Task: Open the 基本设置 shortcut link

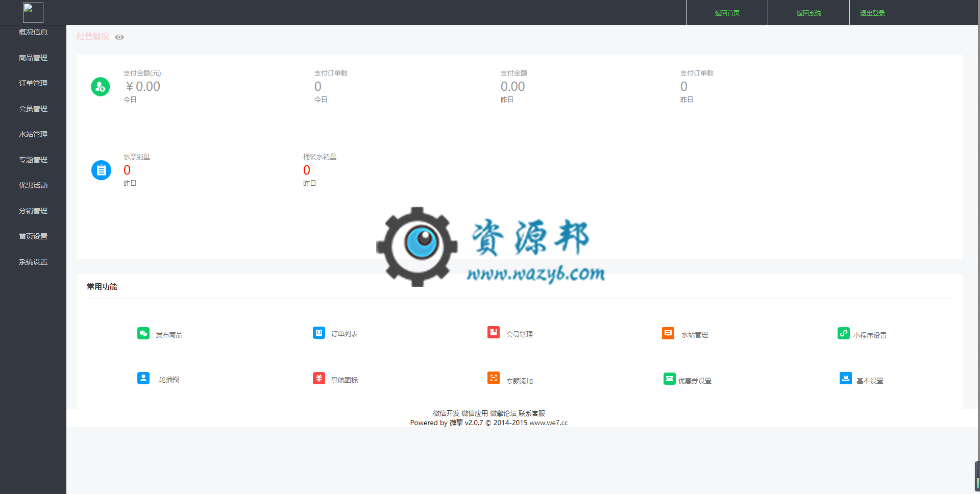Action: 870,381
